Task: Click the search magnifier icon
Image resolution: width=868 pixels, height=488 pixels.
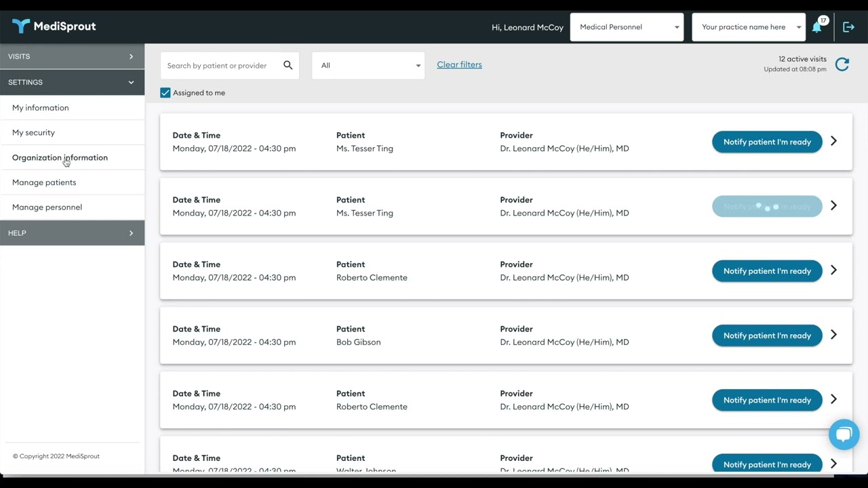Action: click(x=288, y=65)
